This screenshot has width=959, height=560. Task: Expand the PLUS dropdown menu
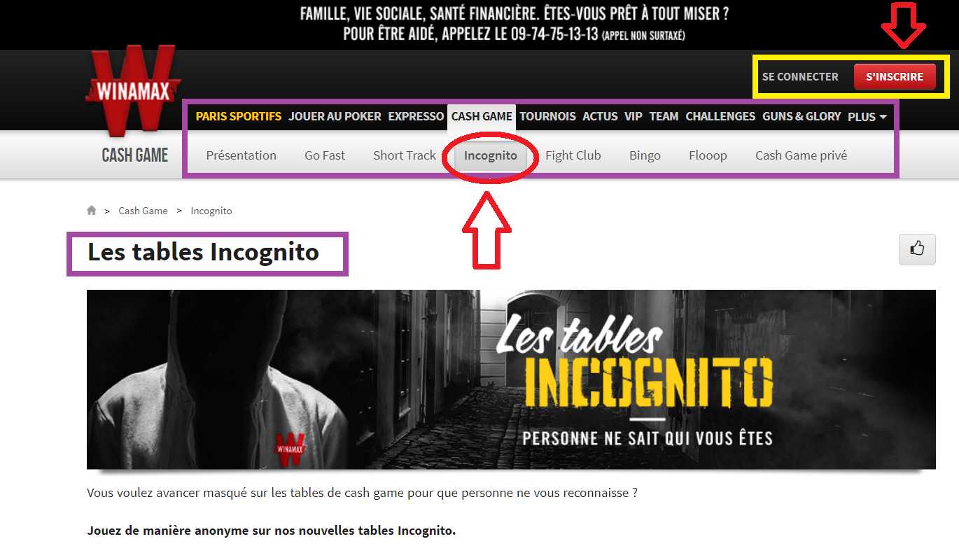pyautogui.click(x=867, y=116)
